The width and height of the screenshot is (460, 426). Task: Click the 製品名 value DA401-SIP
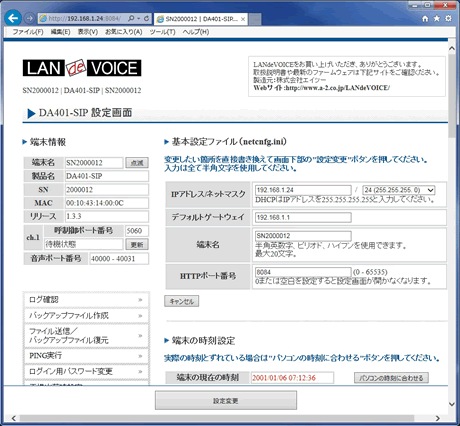[x=107, y=176]
